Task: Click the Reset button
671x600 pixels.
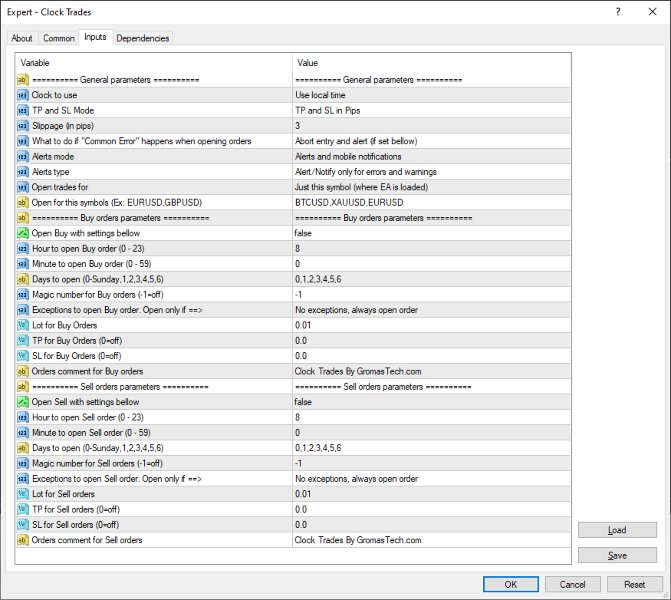Action: (x=634, y=584)
